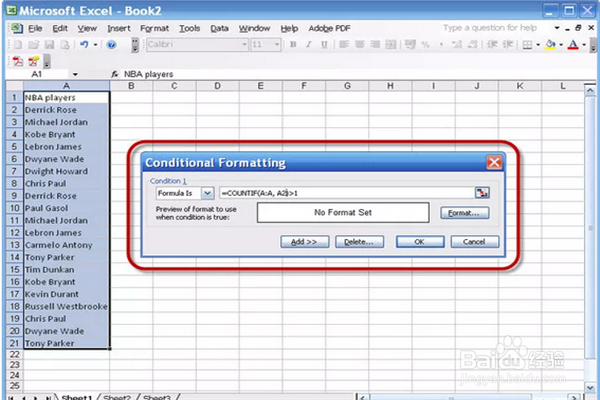The image size is (600, 400).
Task: Open Fill Color dropdown arrow
Action: (x=561, y=45)
